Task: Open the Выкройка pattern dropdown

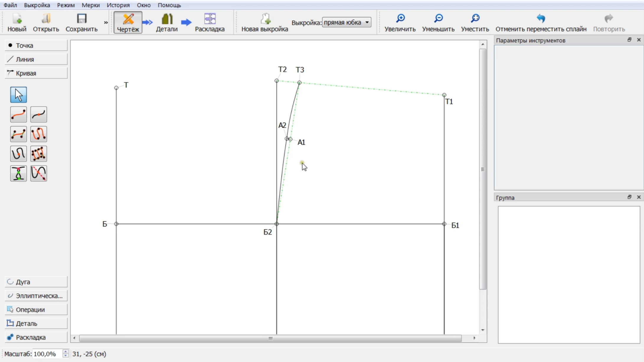Action: [x=346, y=22]
